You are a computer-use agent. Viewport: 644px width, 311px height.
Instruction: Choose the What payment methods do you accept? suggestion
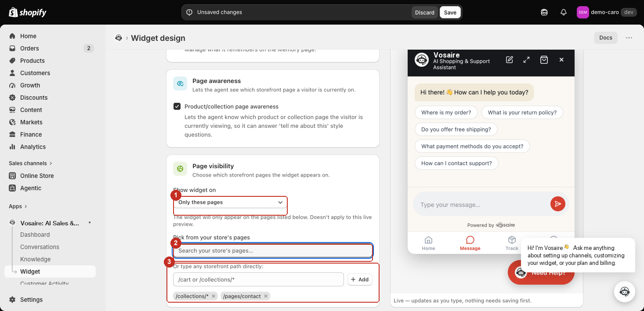click(x=472, y=146)
